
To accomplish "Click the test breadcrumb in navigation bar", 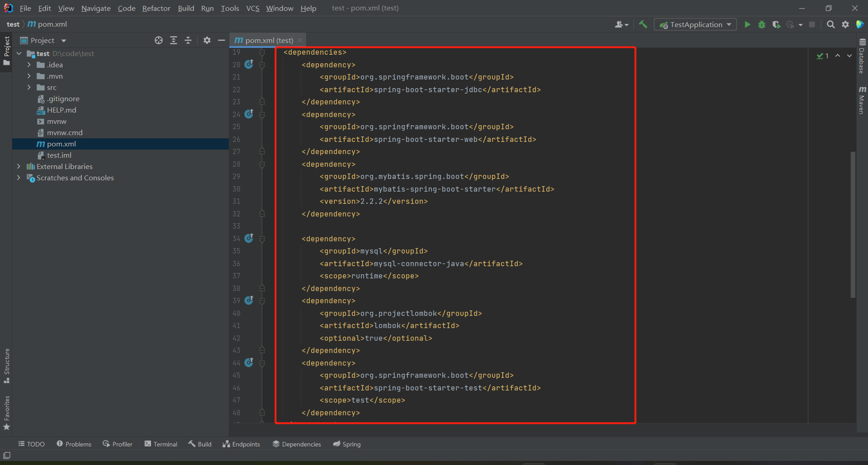I will [13, 24].
